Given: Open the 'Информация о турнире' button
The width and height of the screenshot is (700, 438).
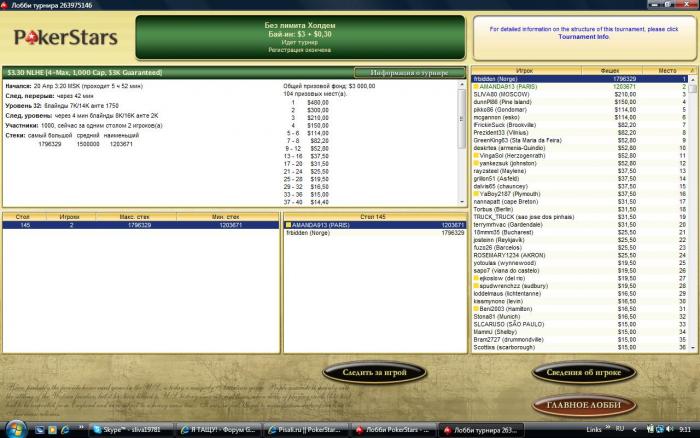Looking at the screenshot, I should click(409, 72).
